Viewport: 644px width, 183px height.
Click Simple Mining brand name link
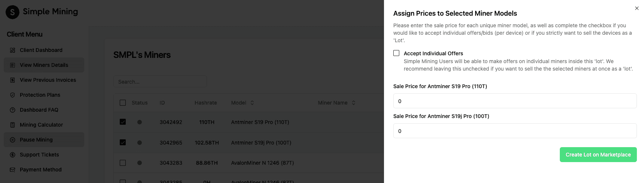pyautogui.click(x=51, y=12)
